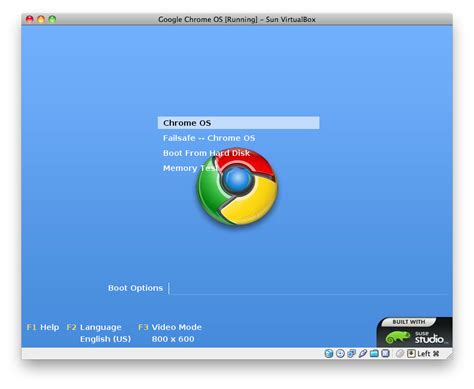This screenshot has width=474, height=389.
Task: Open the F3 Video Mode selector
Action: (170, 327)
